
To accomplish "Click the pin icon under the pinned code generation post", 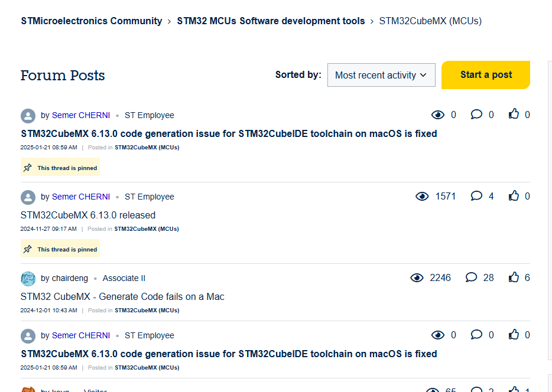I will pos(27,168).
